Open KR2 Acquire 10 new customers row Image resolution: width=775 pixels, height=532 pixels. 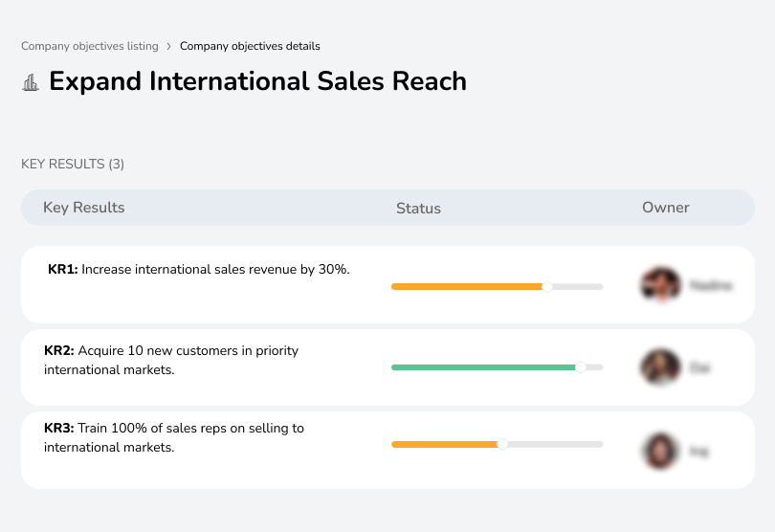387,367
